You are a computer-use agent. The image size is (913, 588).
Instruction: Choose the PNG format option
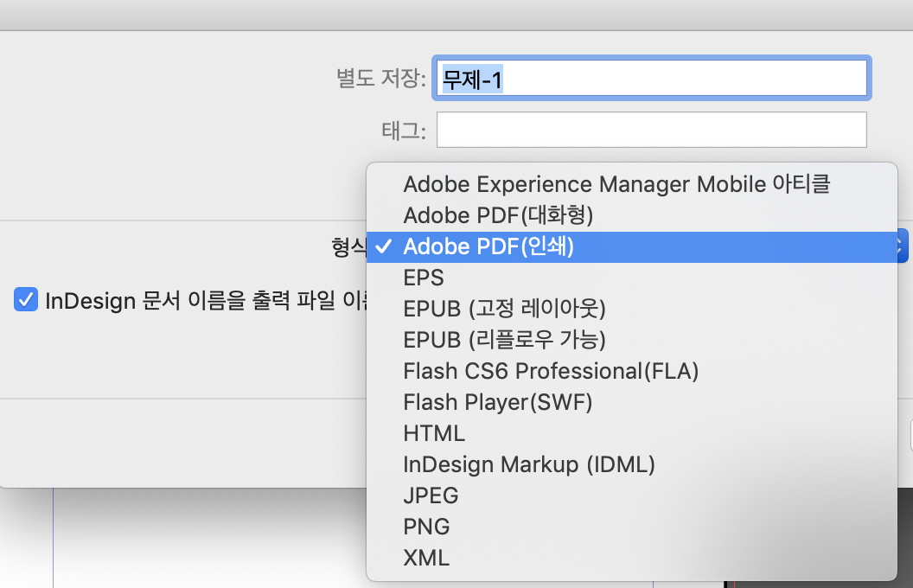[x=426, y=527]
